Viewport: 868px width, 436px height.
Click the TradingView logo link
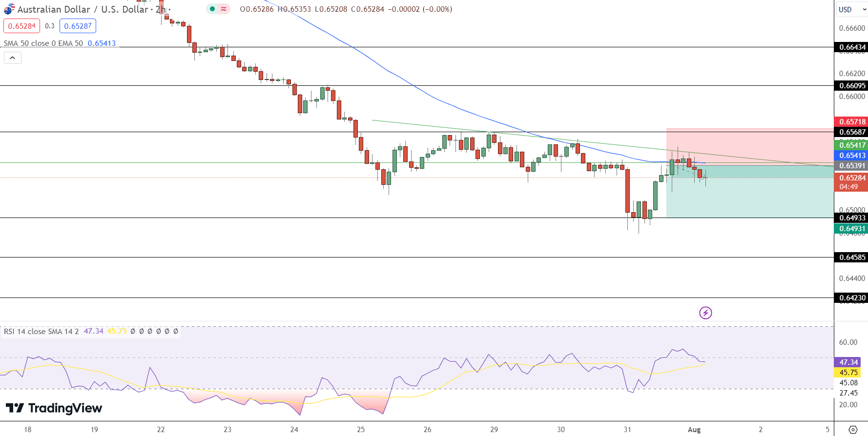(x=54, y=408)
